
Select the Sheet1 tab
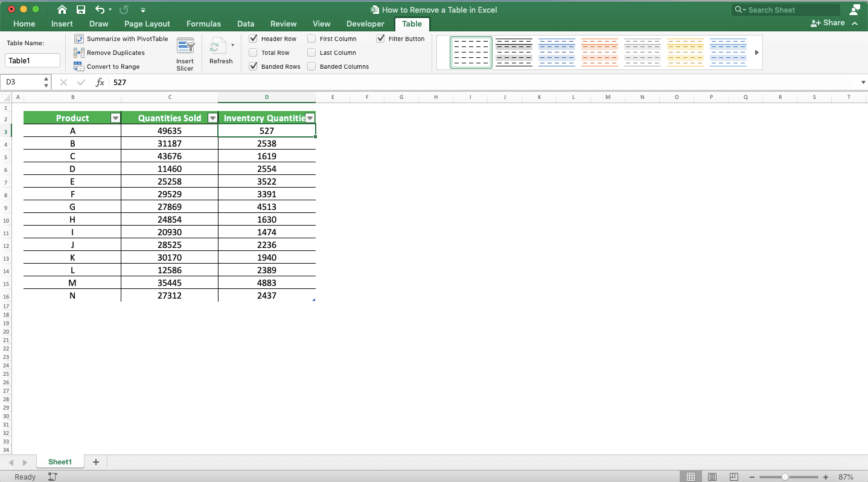(60, 461)
